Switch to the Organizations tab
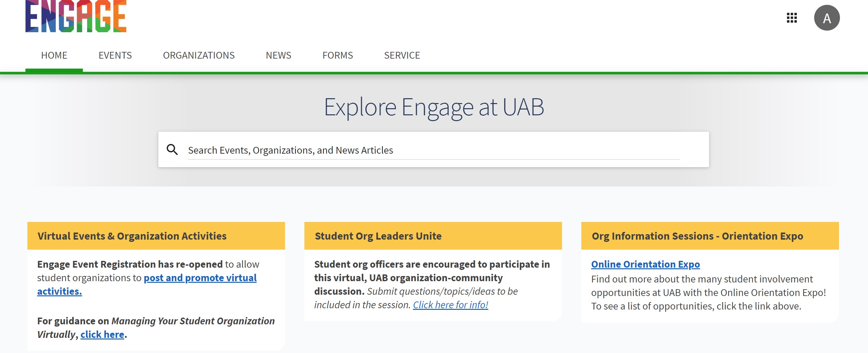 (x=199, y=55)
